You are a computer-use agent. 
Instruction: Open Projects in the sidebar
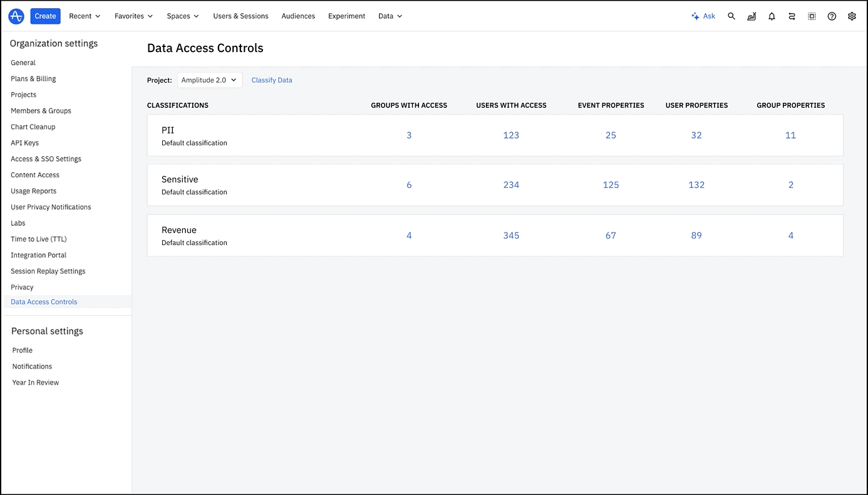point(23,95)
